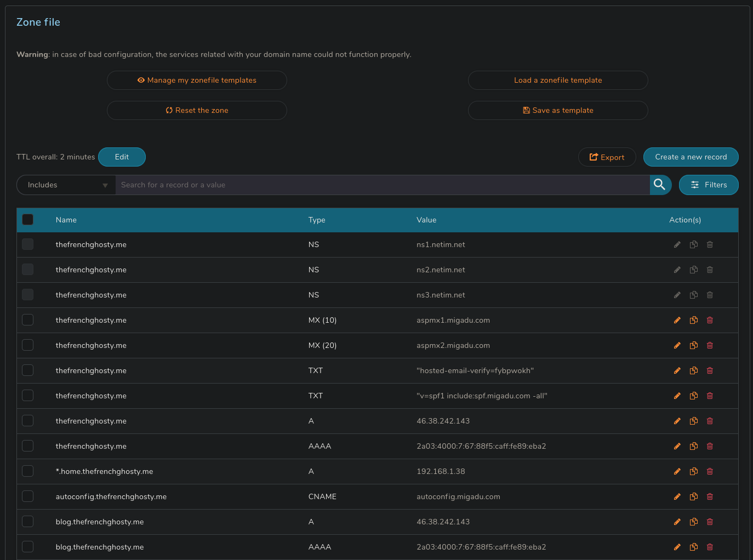Select the autoconfig CNAME record checkbox
Viewport: 753px width, 560px height.
tap(28, 496)
